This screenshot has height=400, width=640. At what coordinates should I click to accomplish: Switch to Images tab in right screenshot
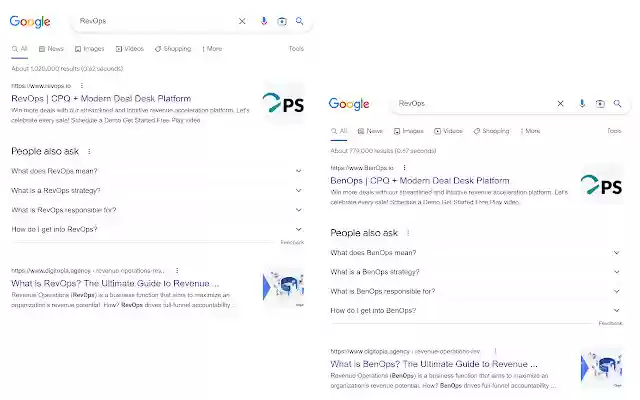click(409, 131)
